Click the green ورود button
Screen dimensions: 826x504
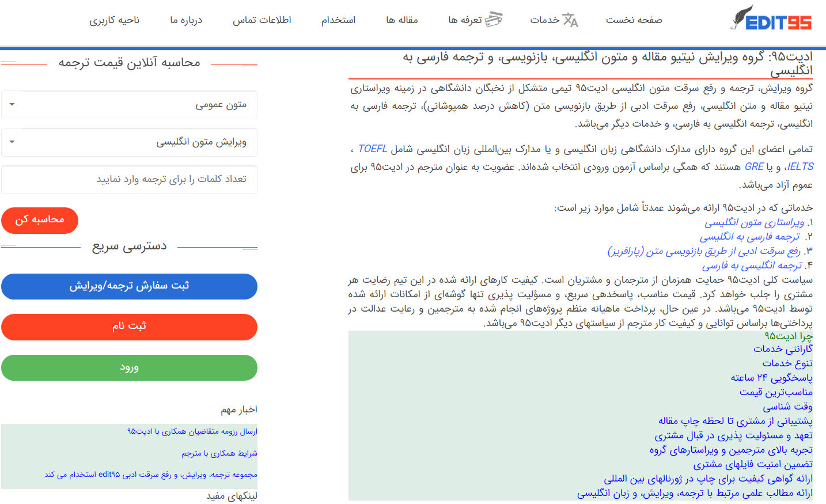point(129,367)
